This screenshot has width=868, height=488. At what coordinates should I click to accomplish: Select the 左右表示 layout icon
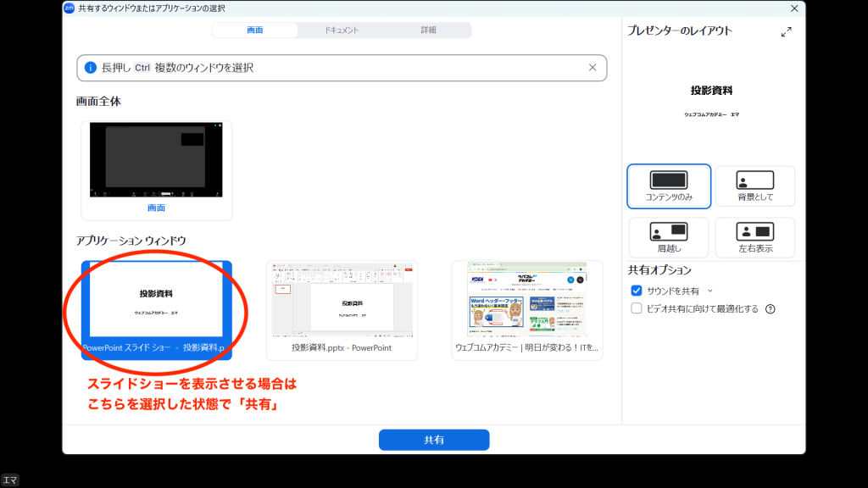pos(754,237)
